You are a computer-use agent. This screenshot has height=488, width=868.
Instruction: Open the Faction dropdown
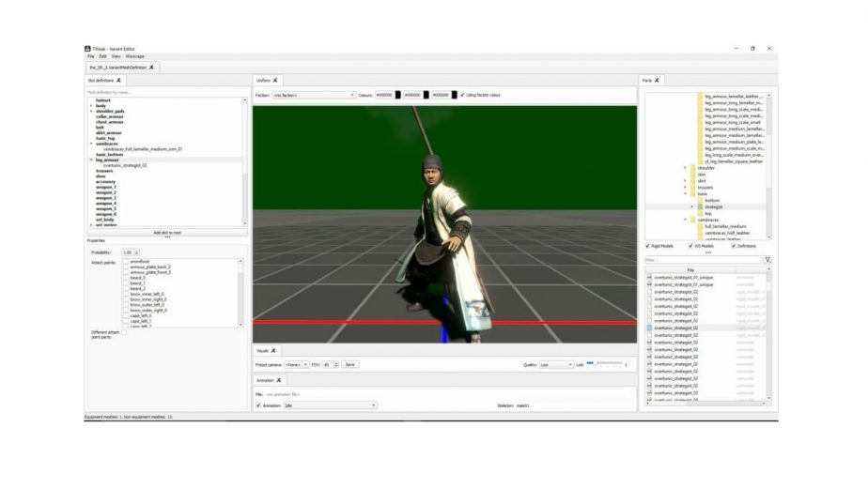coord(314,95)
